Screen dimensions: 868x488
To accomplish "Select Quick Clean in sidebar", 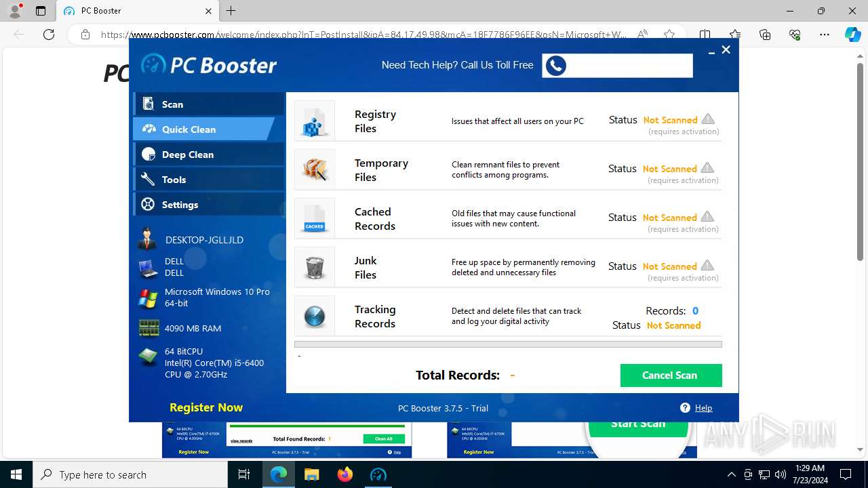I will click(203, 129).
